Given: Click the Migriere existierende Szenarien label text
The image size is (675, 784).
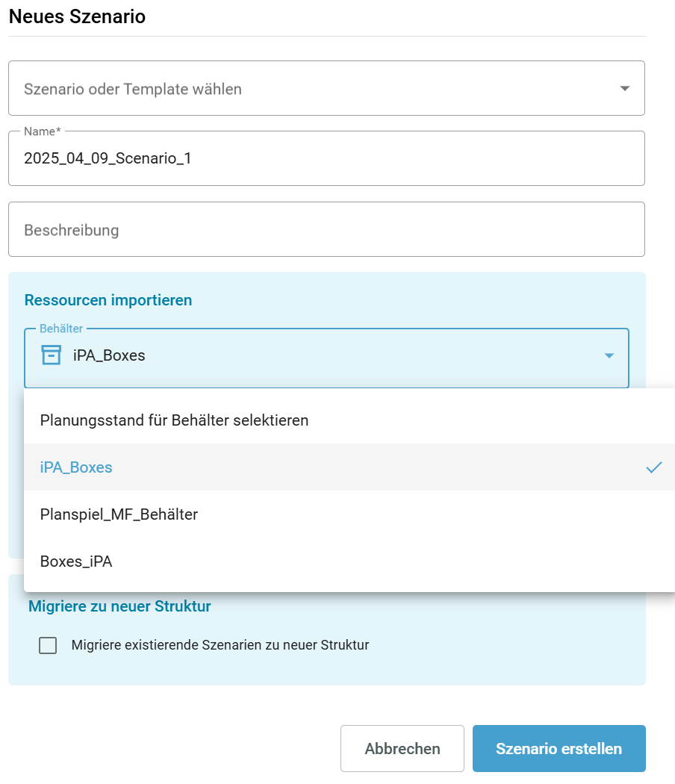Looking at the screenshot, I should point(220,645).
